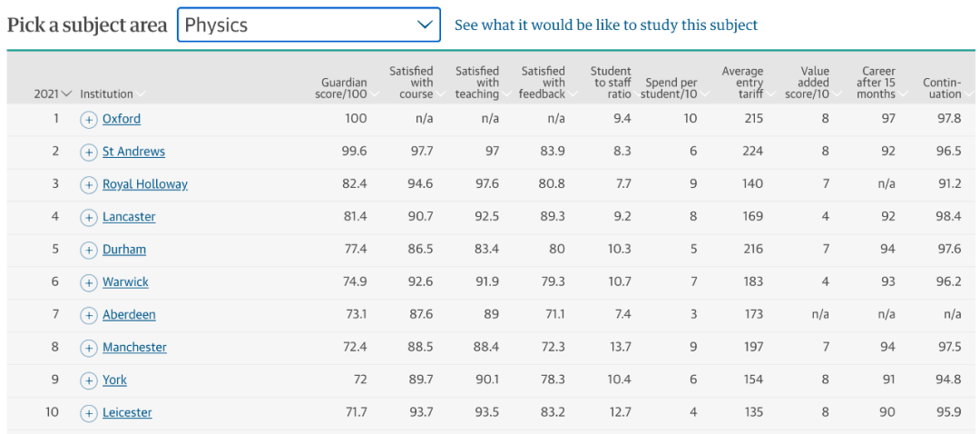Click 'See what it would be like' link
The width and height of the screenshot is (980, 434).
[x=606, y=25]
